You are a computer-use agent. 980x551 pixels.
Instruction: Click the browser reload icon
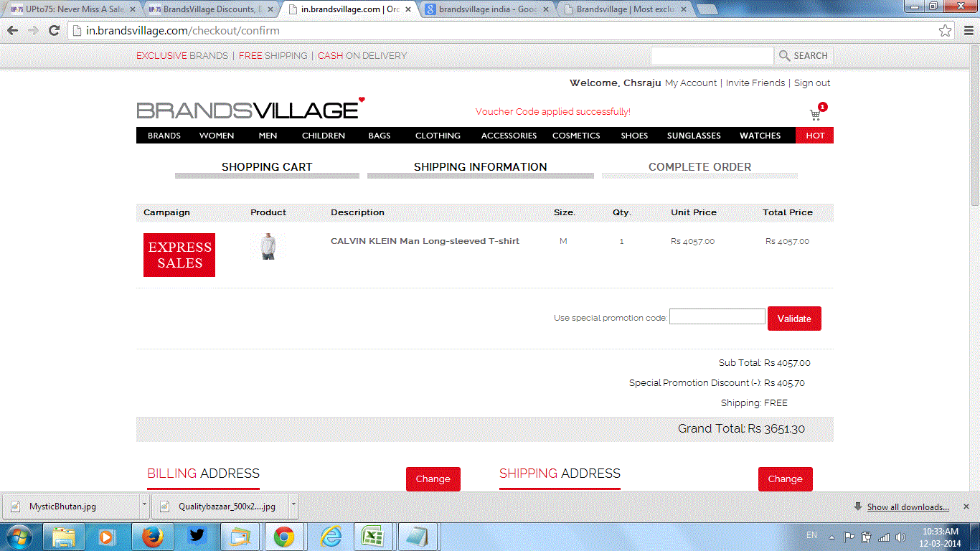pos(54,31)
